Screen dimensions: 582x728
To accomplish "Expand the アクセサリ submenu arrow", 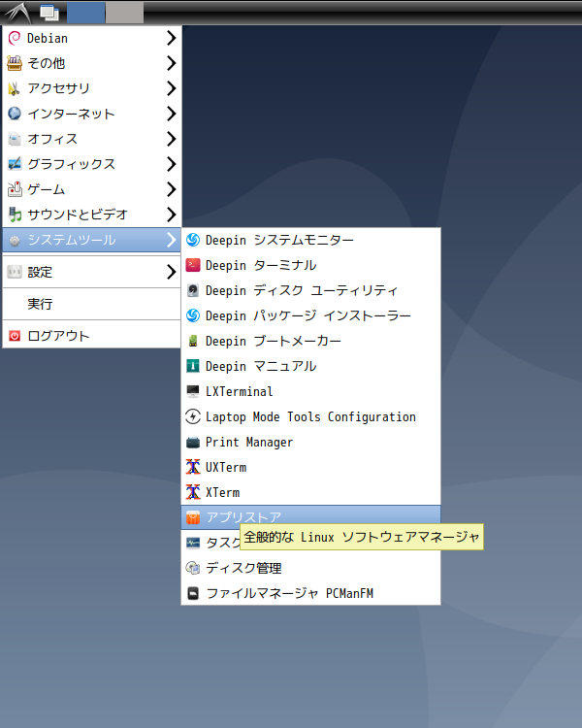I will pyautogui.click(x=172, y=88).
